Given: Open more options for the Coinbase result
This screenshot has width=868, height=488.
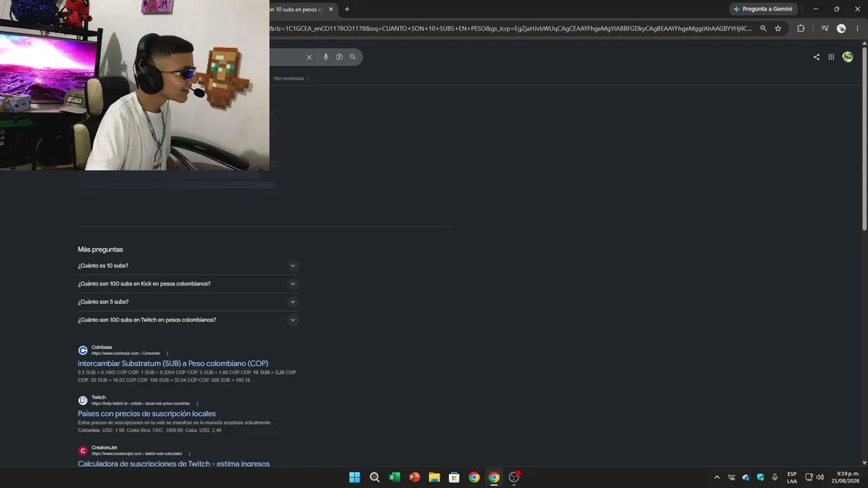Looking at the screenshot, I should [167, 354].
